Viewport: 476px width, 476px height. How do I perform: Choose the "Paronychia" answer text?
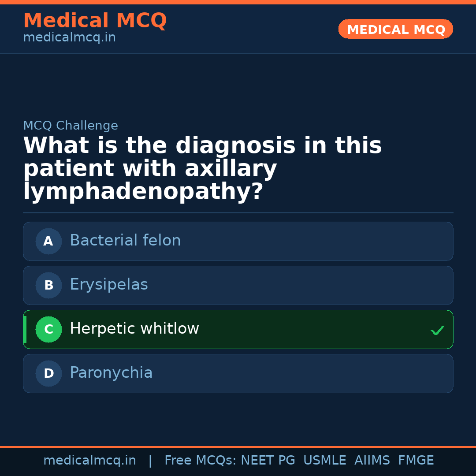pyautogui.click(x=111, y=373)
